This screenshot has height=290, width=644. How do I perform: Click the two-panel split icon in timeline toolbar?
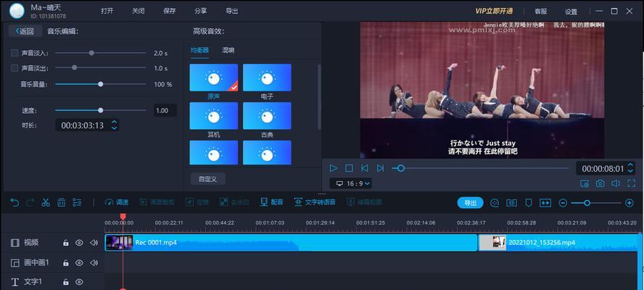pyautogui.click(x=511, y=202)
